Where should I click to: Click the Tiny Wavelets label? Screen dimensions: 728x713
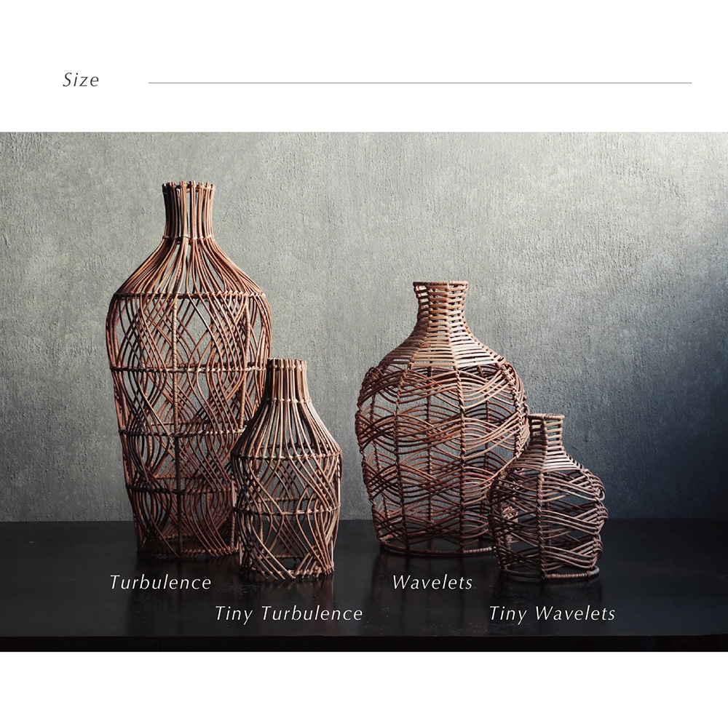coord(552,613)
